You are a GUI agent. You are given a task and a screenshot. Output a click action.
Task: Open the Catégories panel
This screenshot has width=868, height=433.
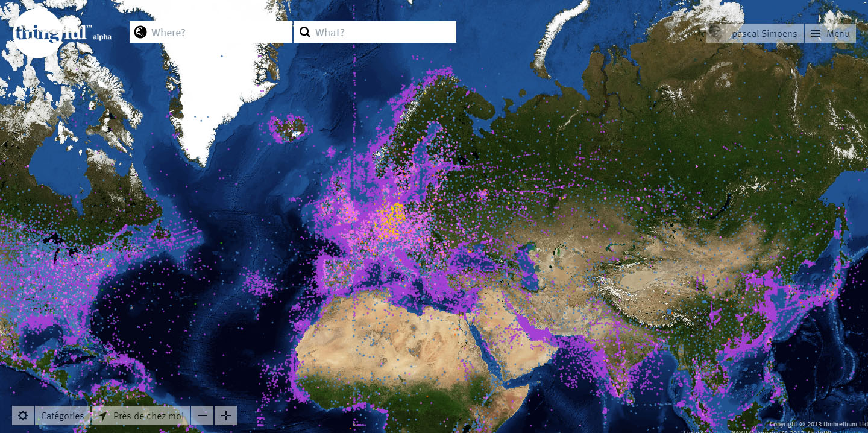63,416
